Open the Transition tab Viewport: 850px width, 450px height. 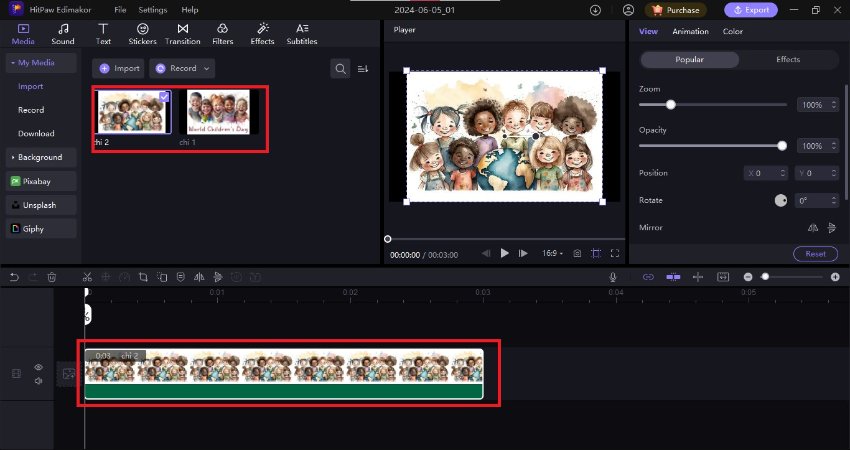coord(183,34)
